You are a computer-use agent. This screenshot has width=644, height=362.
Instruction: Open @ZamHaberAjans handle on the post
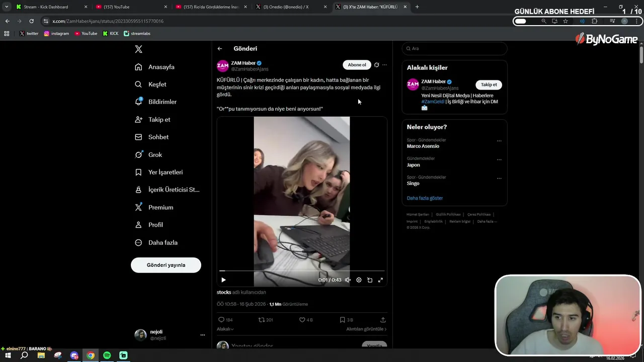[x=250, y=69]
